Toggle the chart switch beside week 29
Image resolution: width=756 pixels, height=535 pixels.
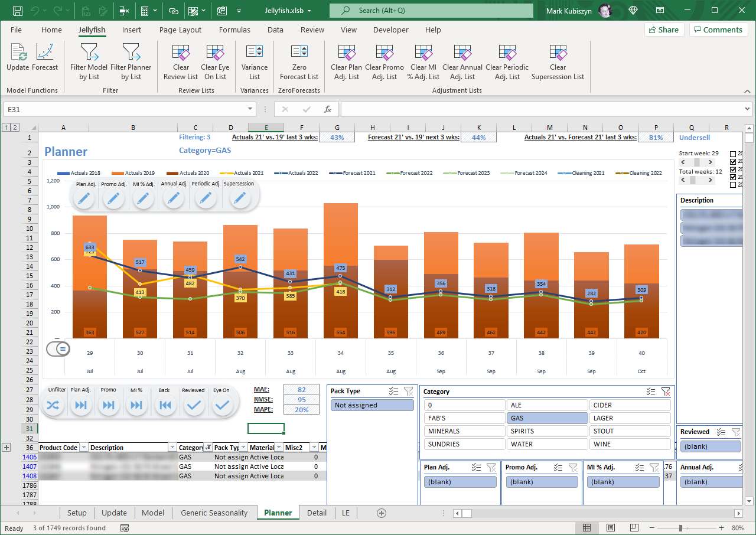click(58, 349)
